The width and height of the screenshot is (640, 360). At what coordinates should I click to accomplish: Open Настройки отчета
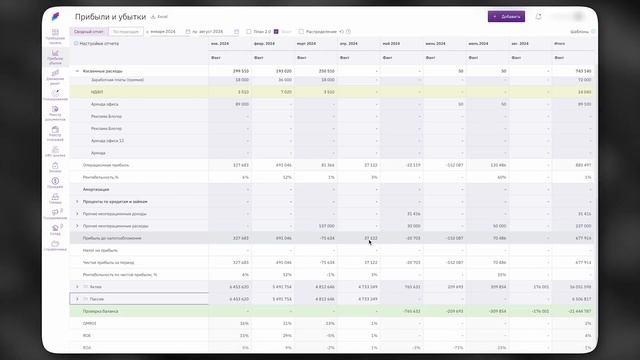99,43
